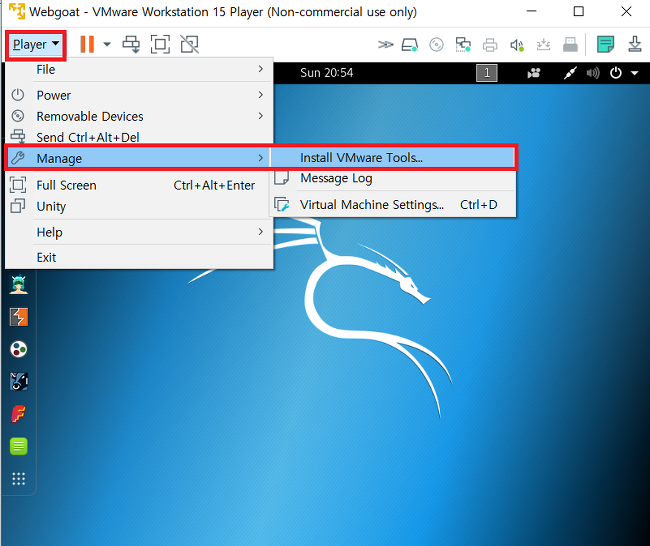Image resolution: width=650 pixels, height=546 pixels.
Task: Click workspace indicator 1 in Kali top bar
Action: pos(487,73)
